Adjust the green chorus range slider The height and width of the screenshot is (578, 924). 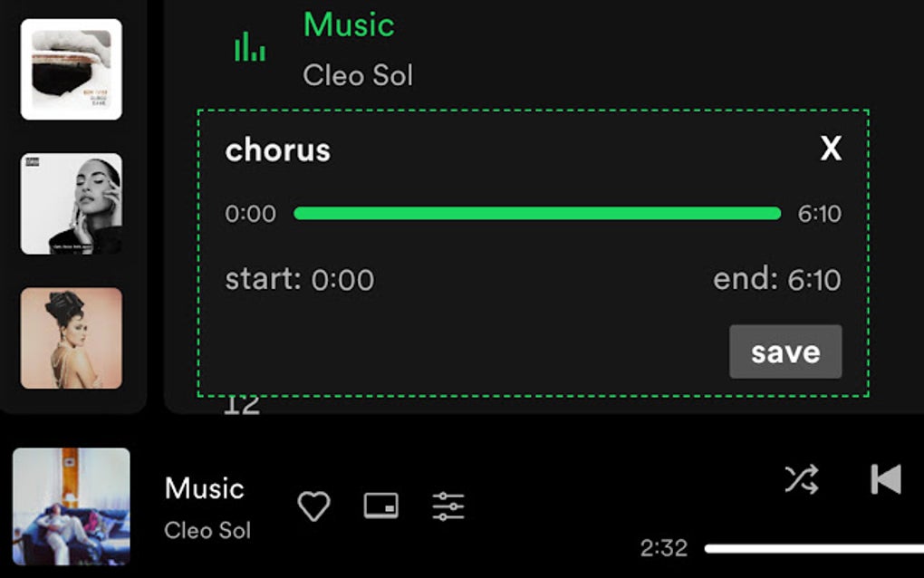point(536,213)
